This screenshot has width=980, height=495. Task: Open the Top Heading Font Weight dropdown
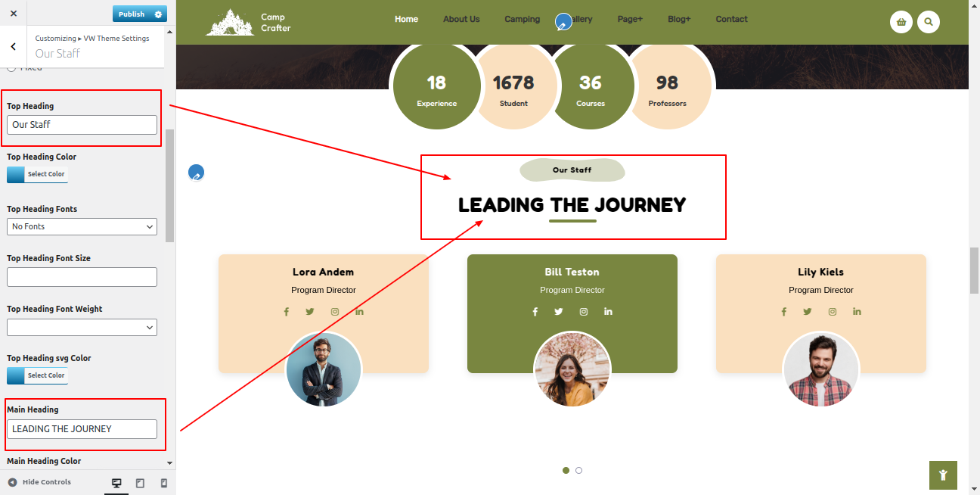click(82, 327)
